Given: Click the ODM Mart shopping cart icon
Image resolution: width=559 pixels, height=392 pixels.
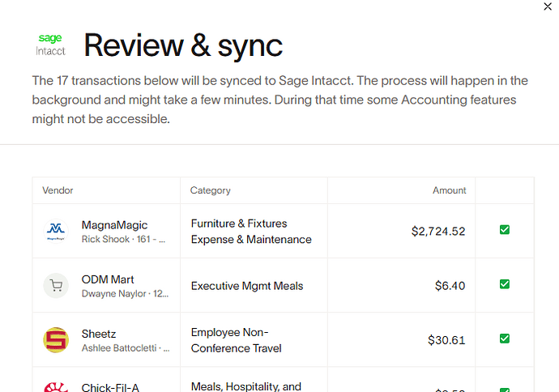Looking at the screenshot, I should click(56, 286).
